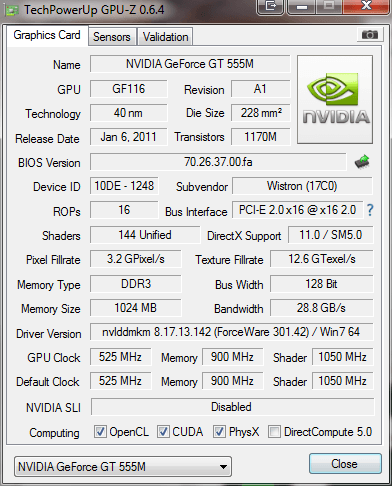Viewport: 392px width, 486px height.
Task: Select the Graphics Card tab
Action: pyautogui.click(x=47, y=35)
